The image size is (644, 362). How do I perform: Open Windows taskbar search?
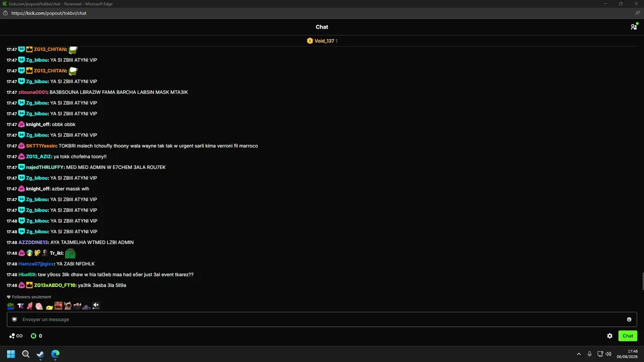pyautogui.click(x=26, y=354)
